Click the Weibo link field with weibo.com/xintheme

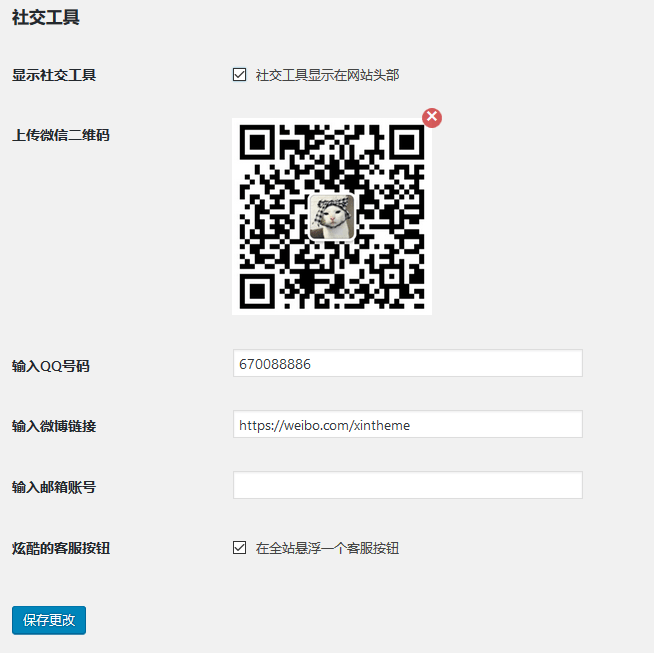(x=407, y=424)
